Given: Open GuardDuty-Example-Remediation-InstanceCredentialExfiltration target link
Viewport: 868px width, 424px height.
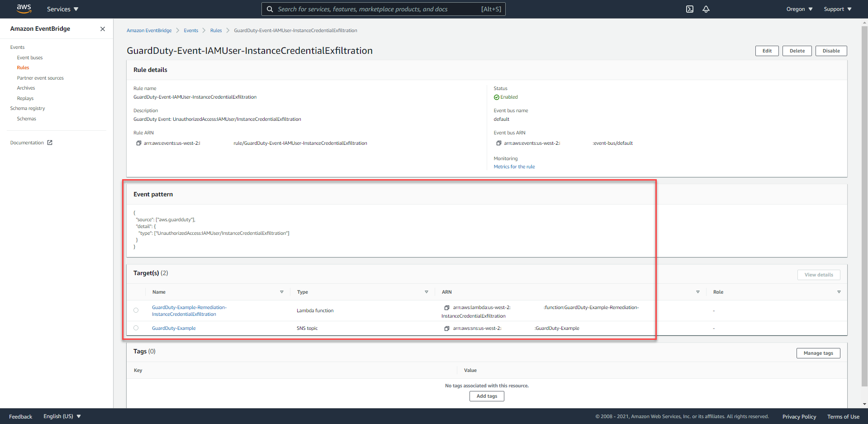Looking at the screenshot, I should click(x=189, y=311).
